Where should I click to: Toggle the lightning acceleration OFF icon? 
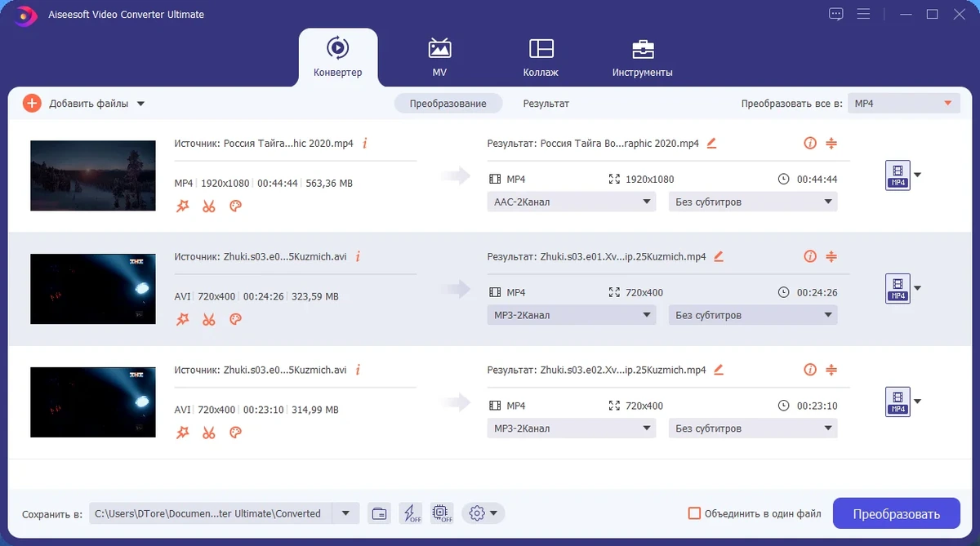tap(410, 513)
